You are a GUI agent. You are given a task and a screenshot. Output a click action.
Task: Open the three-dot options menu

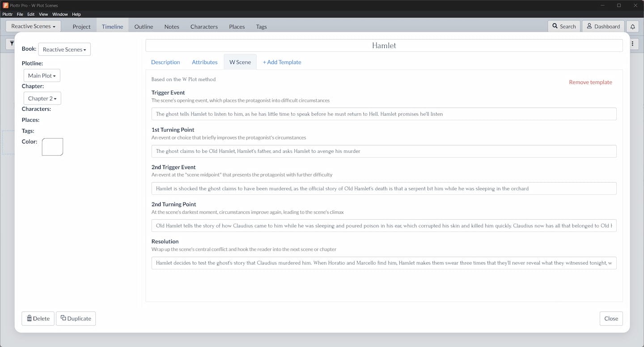(x=632, y=44)
